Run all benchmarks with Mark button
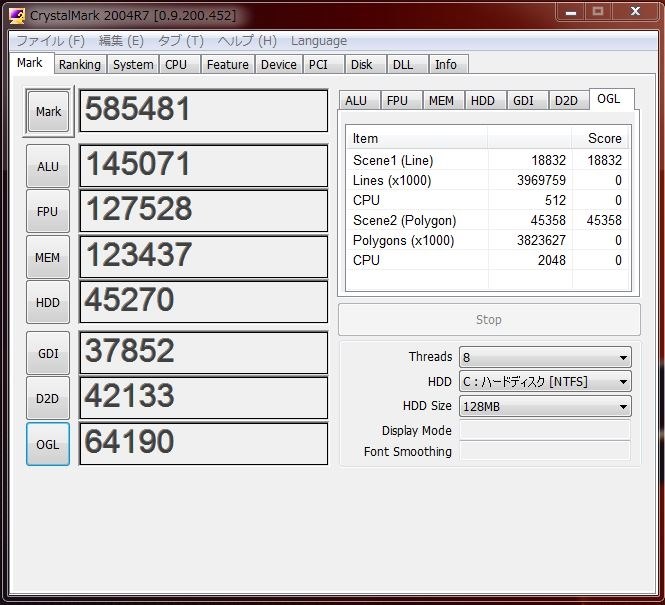 pyautogui.click(x=48, y=112)
